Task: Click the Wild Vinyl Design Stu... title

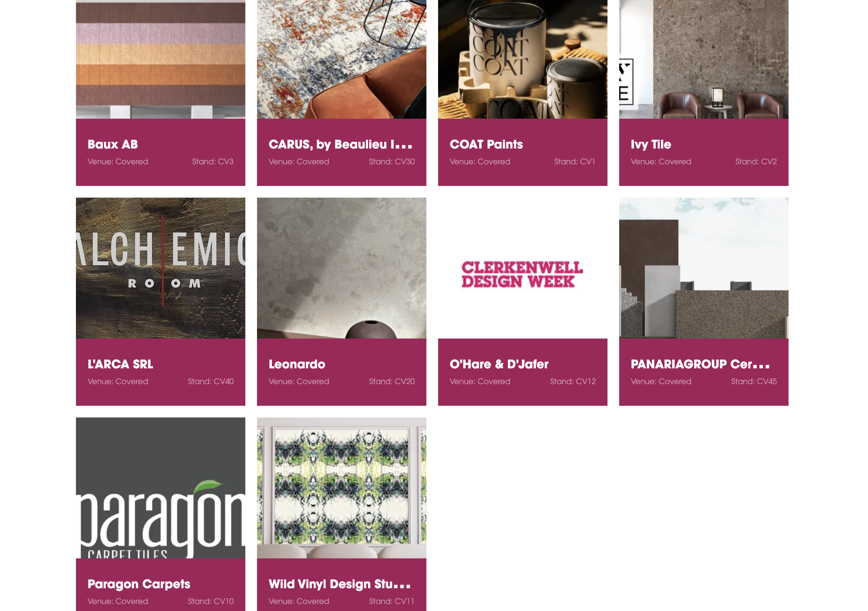Action: click(x=339, y=584)
